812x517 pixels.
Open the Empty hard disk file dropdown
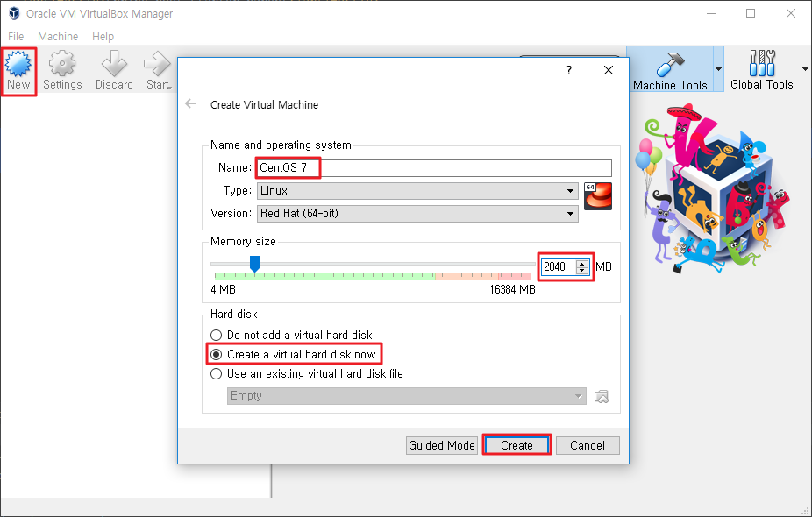coord(407,396)
